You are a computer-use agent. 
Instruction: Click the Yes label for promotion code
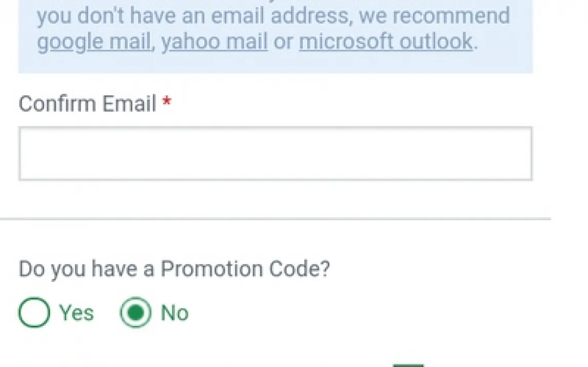click(76, 313)
